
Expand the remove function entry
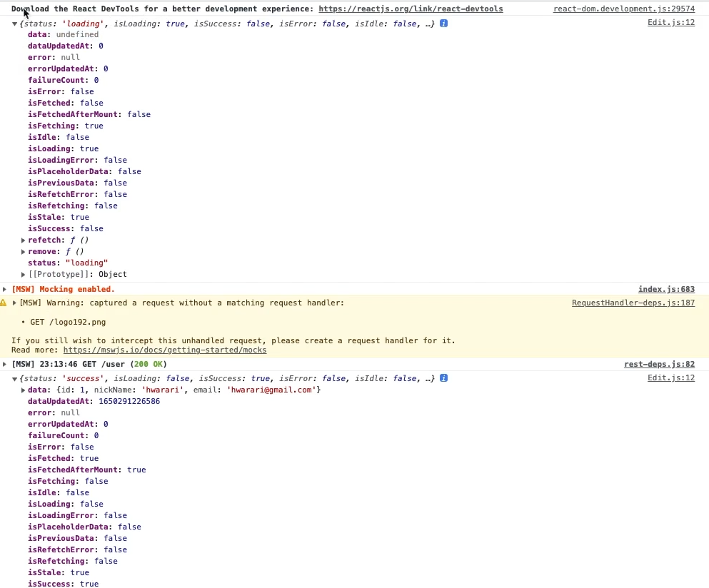[23, 251]
